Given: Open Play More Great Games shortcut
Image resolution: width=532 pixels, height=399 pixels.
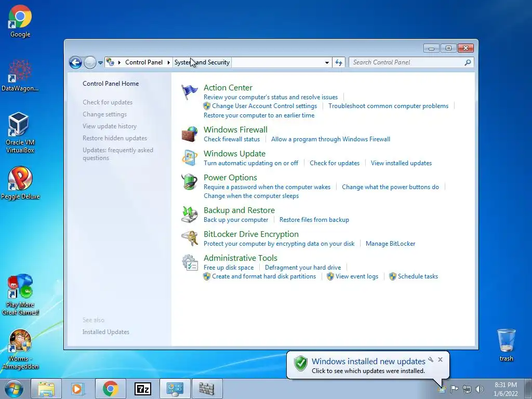Looking at the screenshot, I should click(20, 295).
